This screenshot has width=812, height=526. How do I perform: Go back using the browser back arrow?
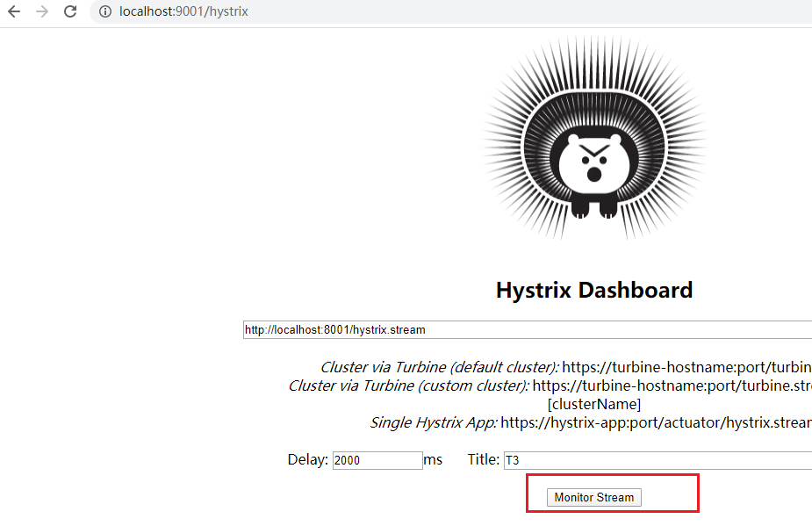(14, 11)
